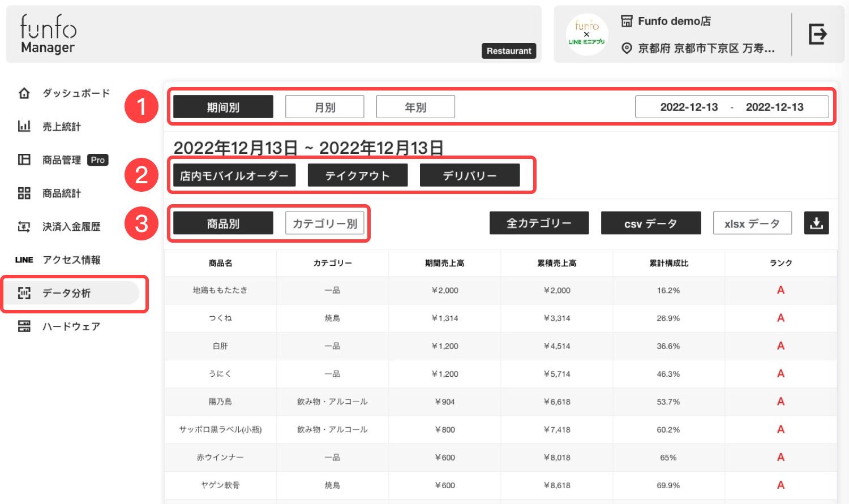
Task: Click the 65% cumulative ratio cell
Action: pos(668,457)
